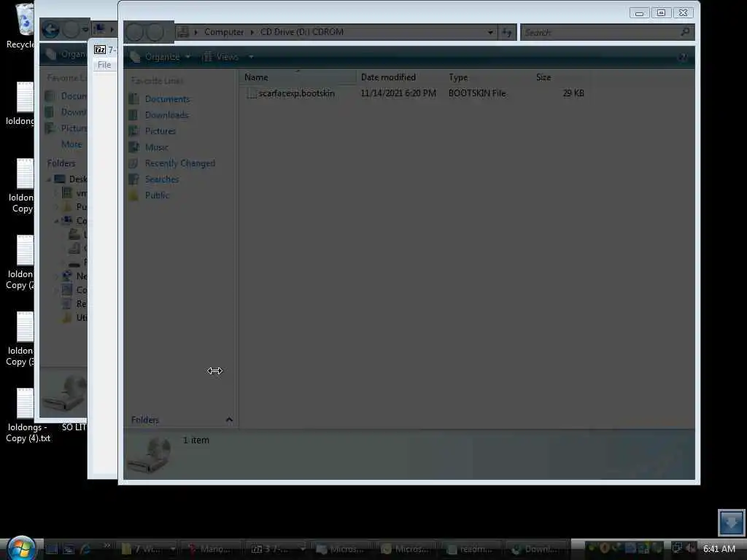Expand the Folders pane chevron

click(229, 420)
